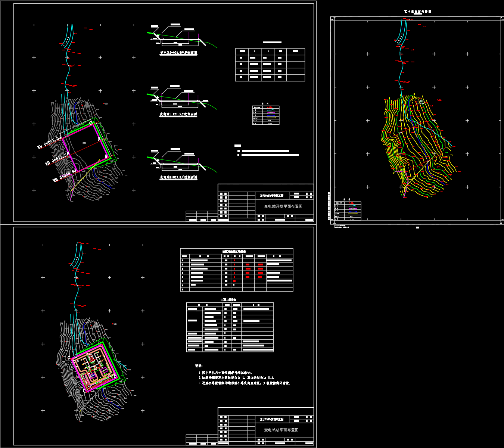Click the top table title in layout sheet
Screen dimensions: 504x448
[x=237, y=252]
